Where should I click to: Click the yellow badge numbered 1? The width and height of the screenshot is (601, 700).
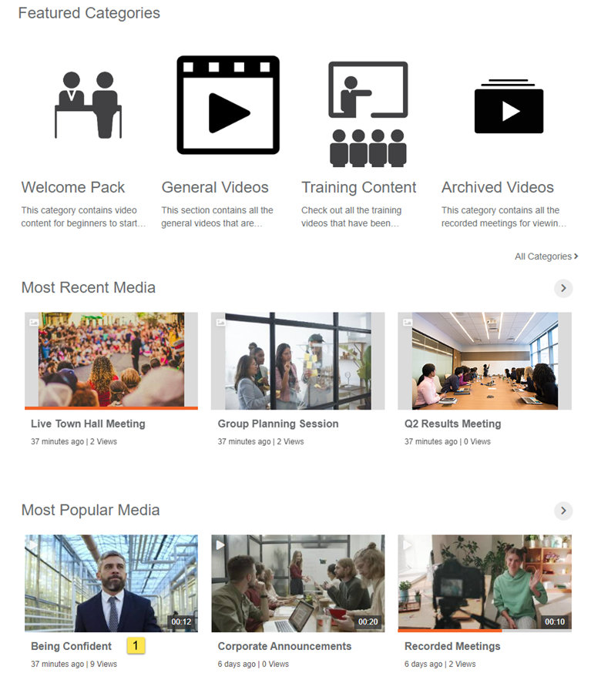(136, 645)
